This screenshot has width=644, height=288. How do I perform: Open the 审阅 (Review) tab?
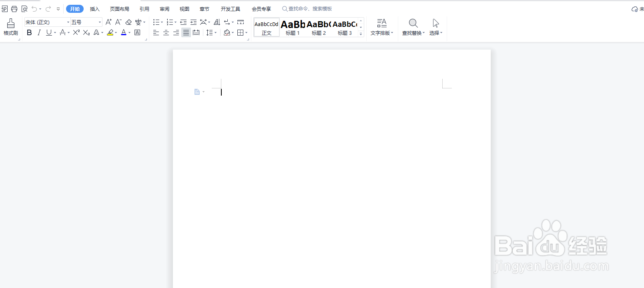pyautogui.click(x=165, y=9)
